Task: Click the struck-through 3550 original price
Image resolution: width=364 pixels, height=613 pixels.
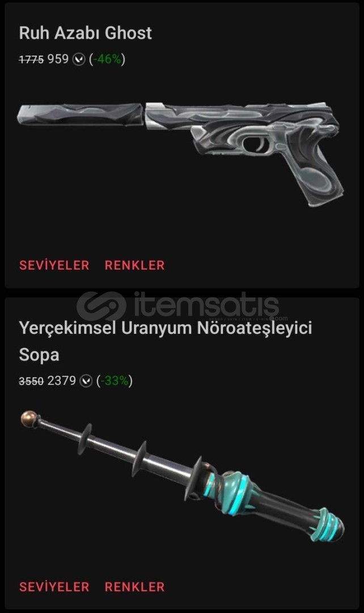Action: (31, 381)
